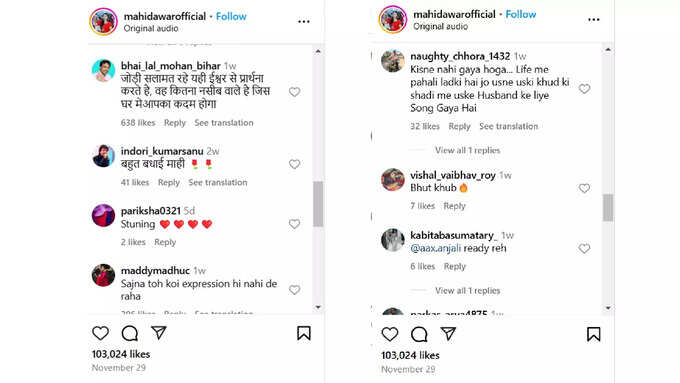Share post using right panel send icon
This screenshot has height=383, width=680.
point(448,334)
